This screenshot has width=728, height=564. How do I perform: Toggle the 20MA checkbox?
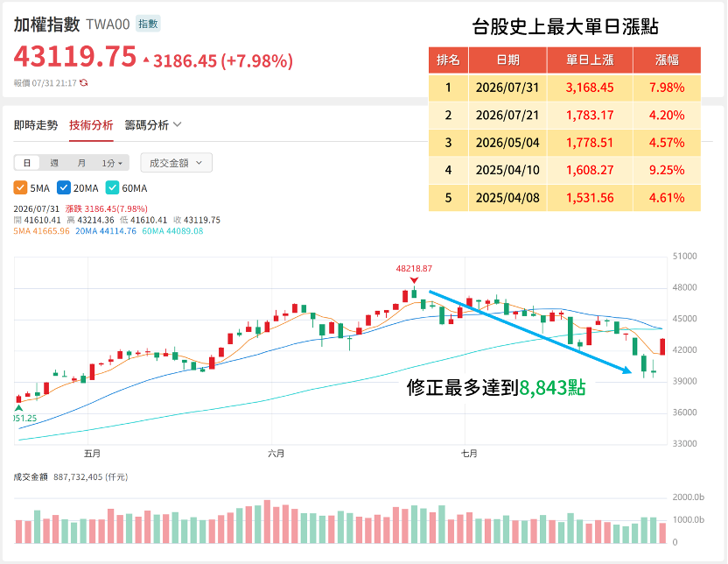[x=64, y=187]
